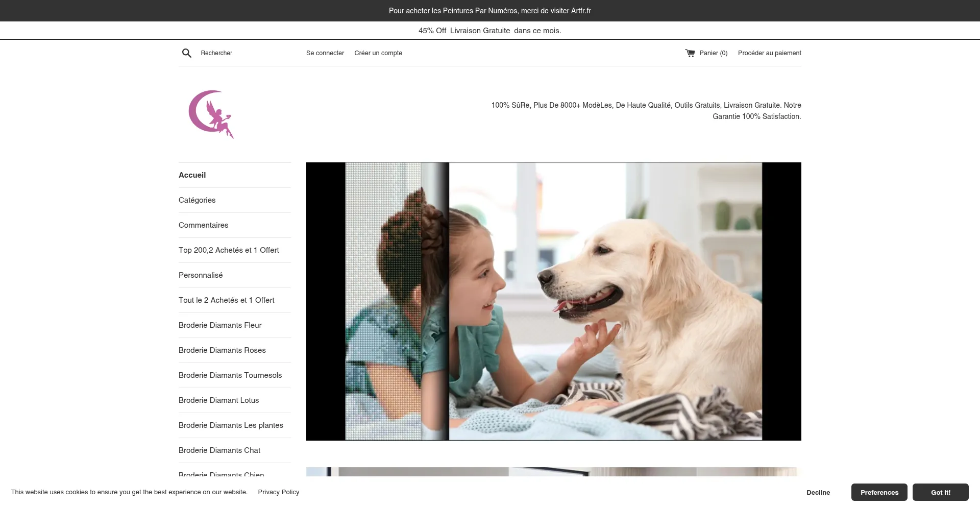Open the Catégories menu item
This screenshot has height=507, width=980.
click(197, 200)
